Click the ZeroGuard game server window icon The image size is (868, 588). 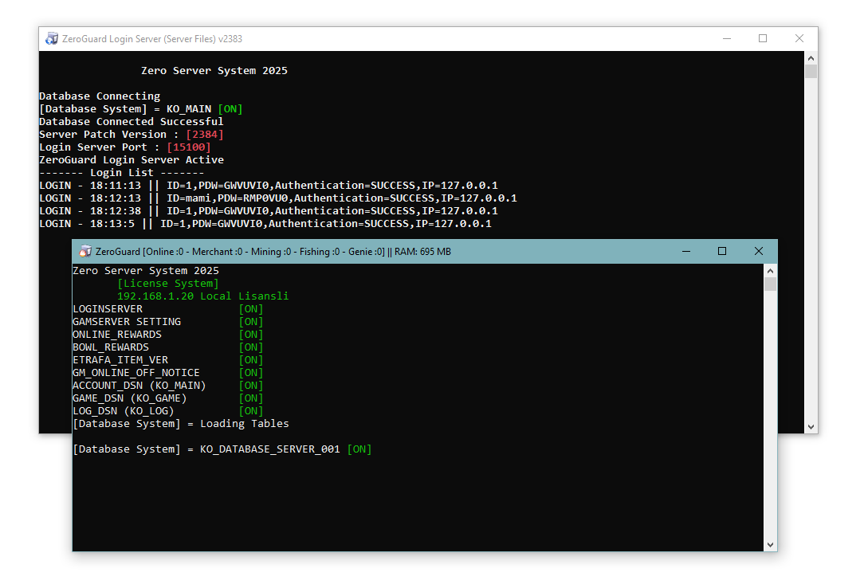84,251
